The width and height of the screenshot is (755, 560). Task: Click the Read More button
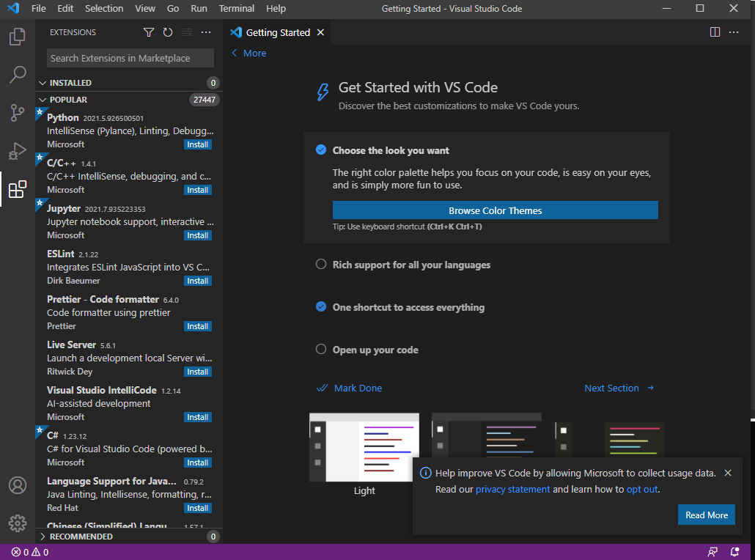[x=707, y=515]
